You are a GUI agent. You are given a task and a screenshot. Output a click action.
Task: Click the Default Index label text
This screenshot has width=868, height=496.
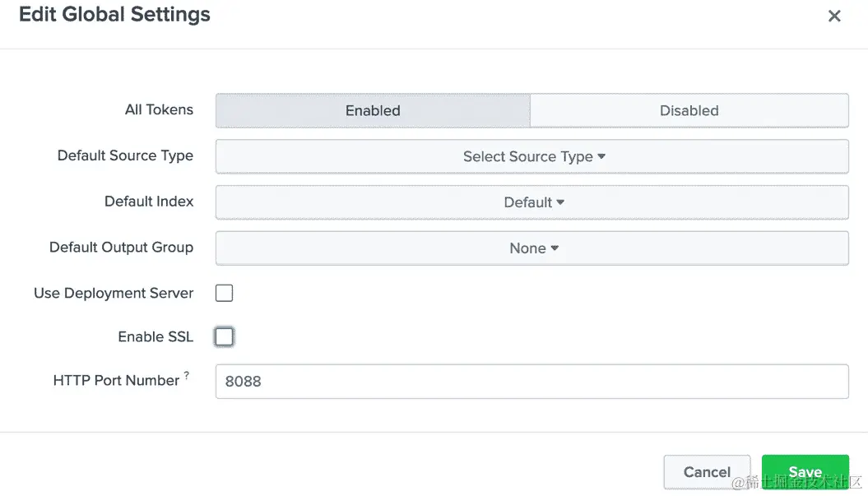[149, 202]
